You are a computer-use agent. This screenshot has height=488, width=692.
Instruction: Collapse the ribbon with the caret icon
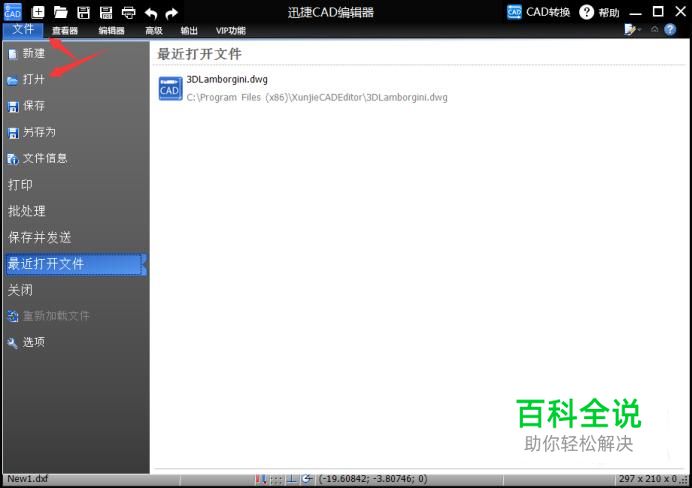pos(654,30)
